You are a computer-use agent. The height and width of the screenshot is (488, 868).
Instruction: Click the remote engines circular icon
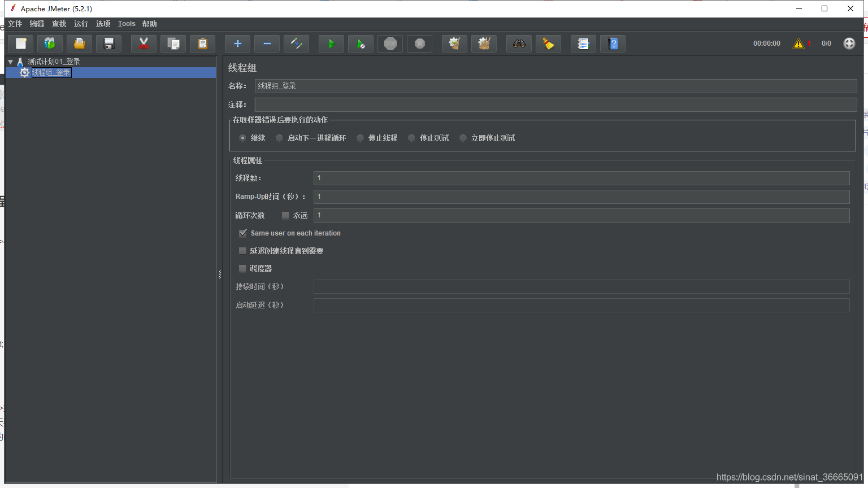(849, 43)
